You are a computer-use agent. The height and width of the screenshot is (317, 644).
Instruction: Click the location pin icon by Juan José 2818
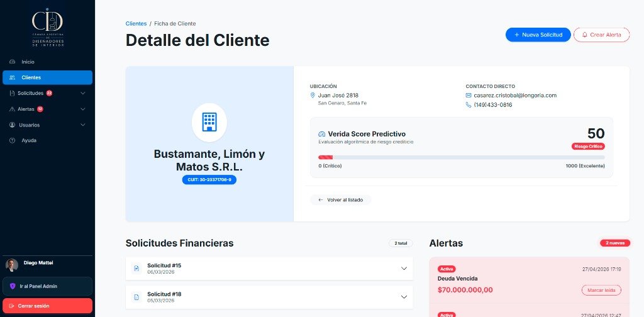click(313, 95)
